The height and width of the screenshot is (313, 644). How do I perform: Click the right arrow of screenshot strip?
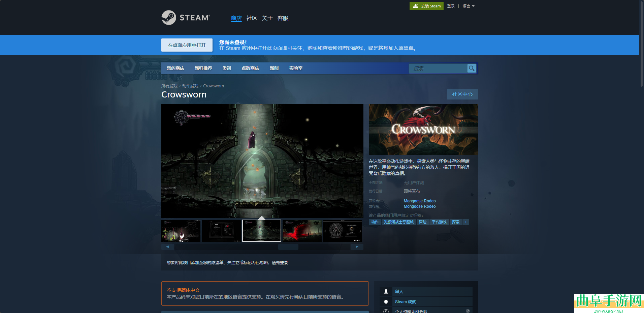(x=357, y=247)
